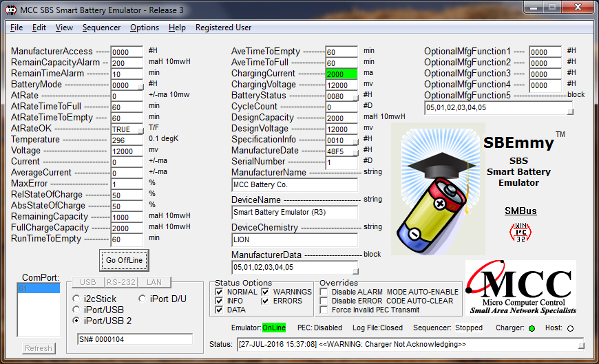
Task: Click the Registered User label
Action: [x=224, y=28]
